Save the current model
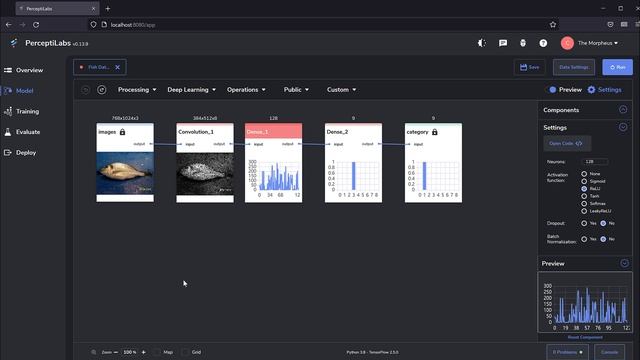This screenshot has width=640, height=360. pos(529,67)
